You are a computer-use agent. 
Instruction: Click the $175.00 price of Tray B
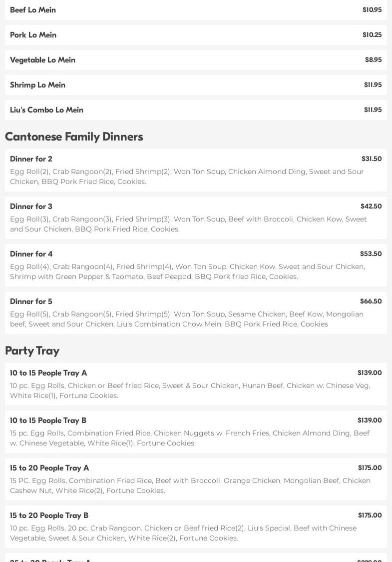point(370,515)
